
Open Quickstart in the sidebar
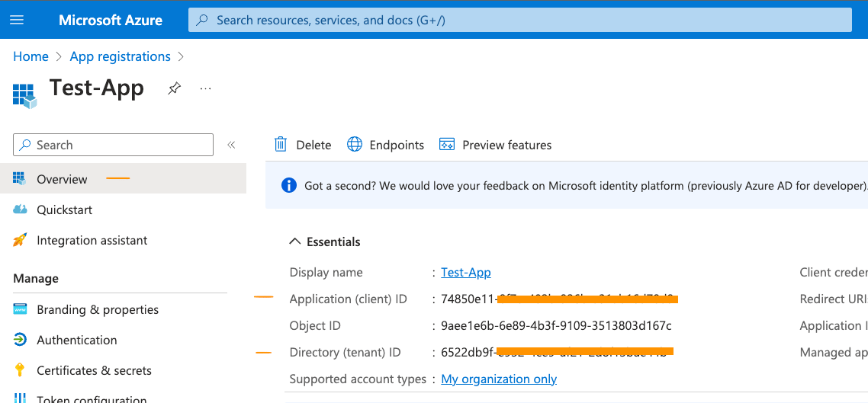tap(64, 209)
